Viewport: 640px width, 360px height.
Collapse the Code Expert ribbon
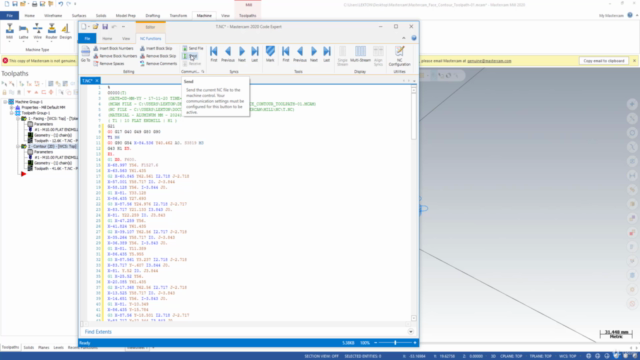404,38
